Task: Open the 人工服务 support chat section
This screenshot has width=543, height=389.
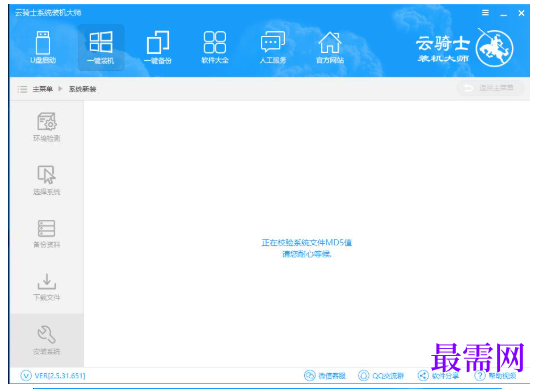Action: pyautogui.click(x=273, y=47)
